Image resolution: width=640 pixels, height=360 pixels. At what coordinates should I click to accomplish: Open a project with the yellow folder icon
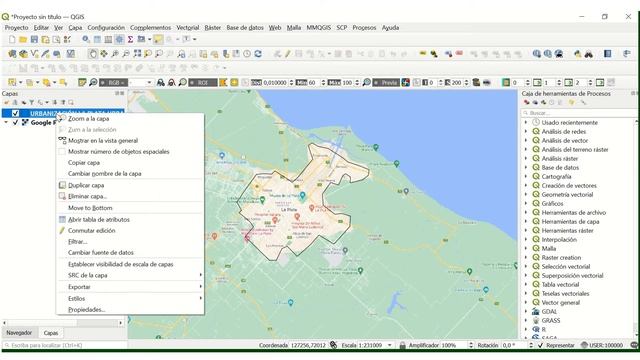pyautogui.click(x=23, y=39)
